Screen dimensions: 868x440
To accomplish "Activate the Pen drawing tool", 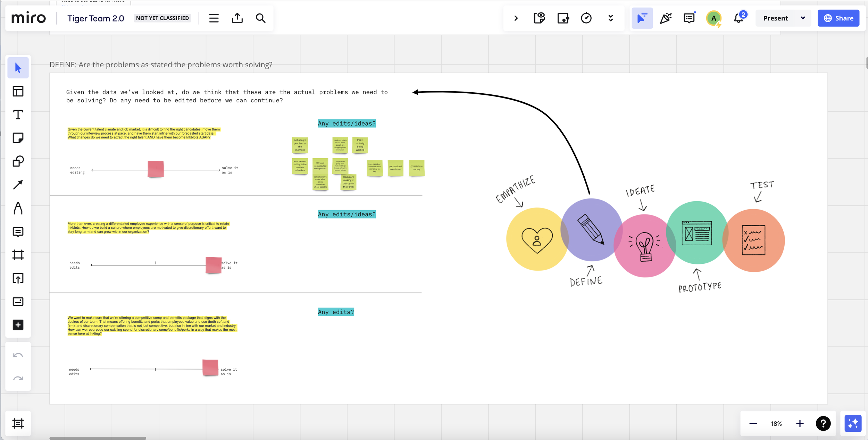I will coord(18,208).
